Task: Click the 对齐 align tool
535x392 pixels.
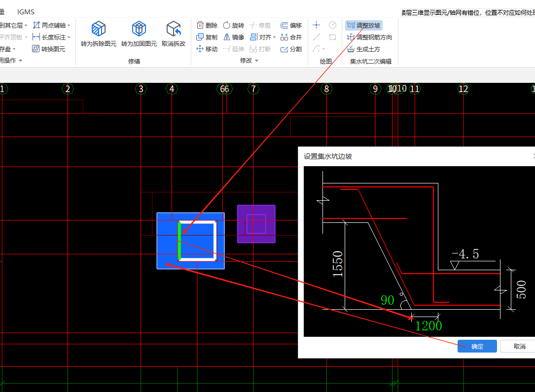Action: 261,37
